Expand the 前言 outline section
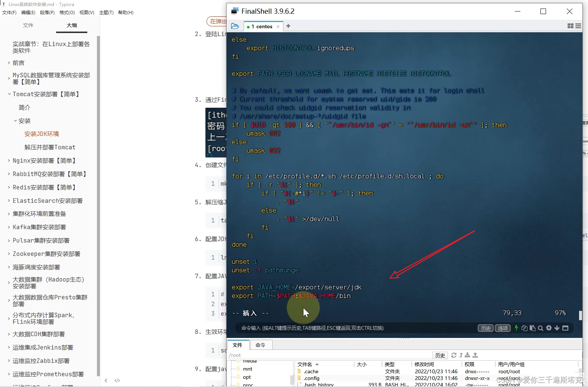588x387 pixels. point(9,63)
